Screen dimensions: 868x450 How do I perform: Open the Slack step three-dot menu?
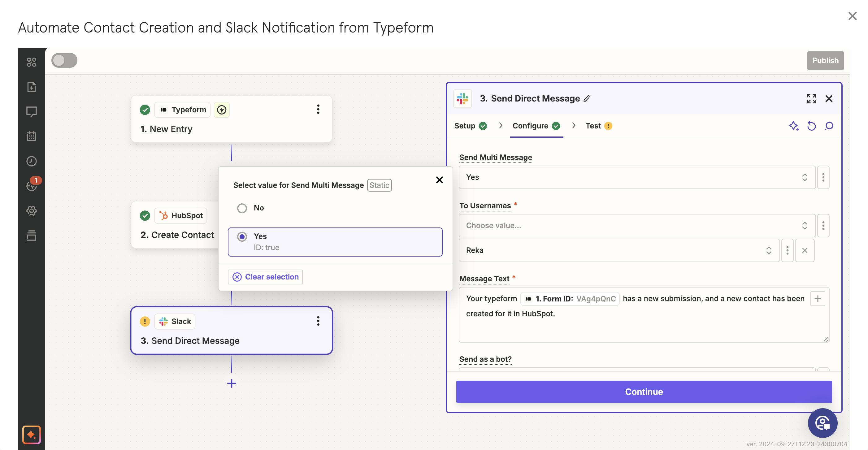coord(318,321)
